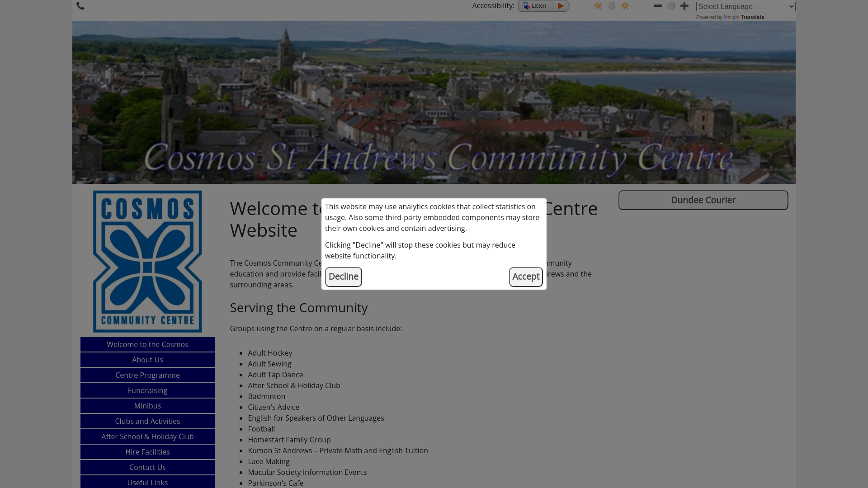
Task: Click English for Speakers of Other Languages
Action: point(316,418)
